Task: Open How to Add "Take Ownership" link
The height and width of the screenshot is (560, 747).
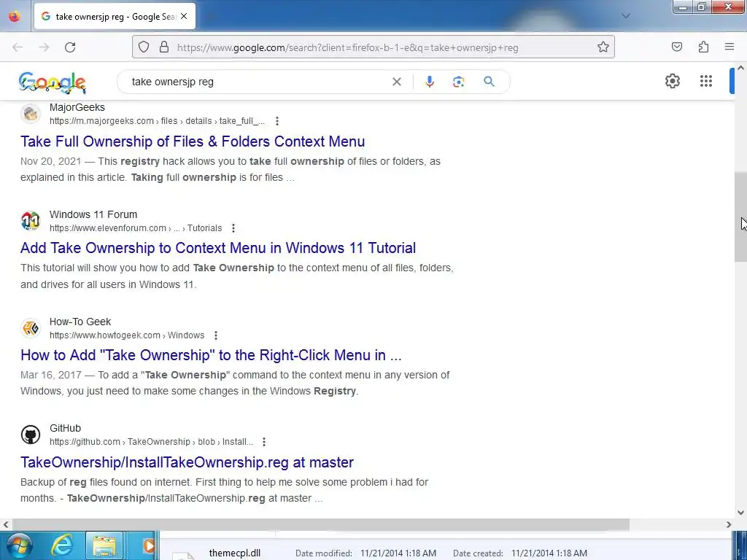Action: 211,355
